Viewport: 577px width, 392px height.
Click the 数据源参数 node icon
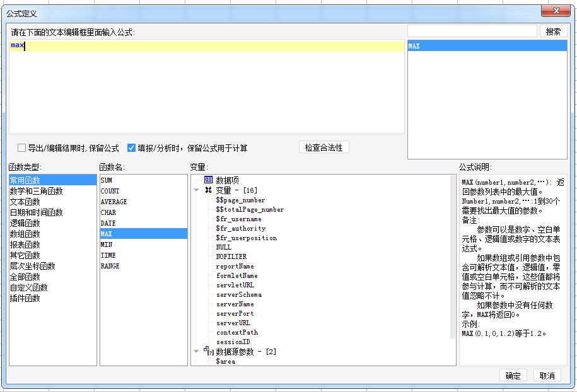209,351
